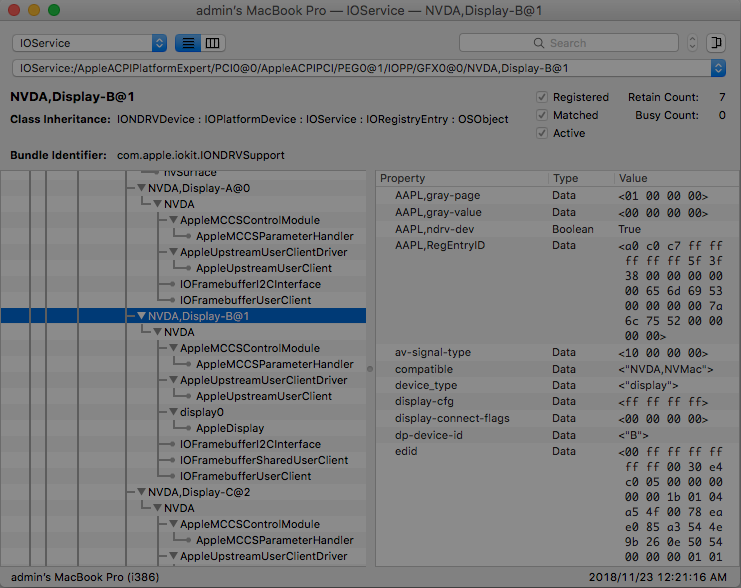Select the AAPL,gray-value property row
Screen dimensions: 741x588
point(558,212)
